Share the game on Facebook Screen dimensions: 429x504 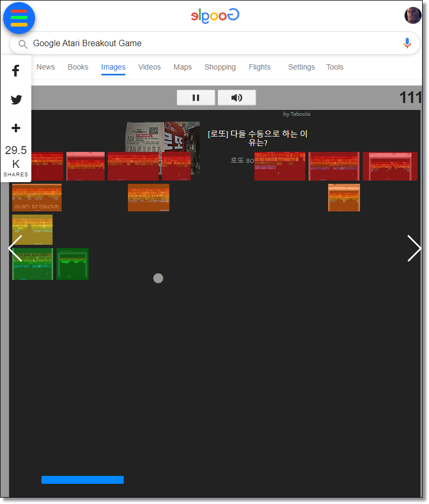(x=16, y=70)
